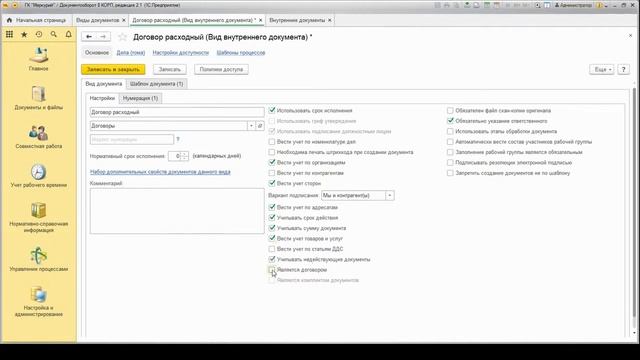The height and width of the screenshot is (360, 640).
Task: Enable Запретить создание документов не по шаблону
Action: tap(450, 173)
